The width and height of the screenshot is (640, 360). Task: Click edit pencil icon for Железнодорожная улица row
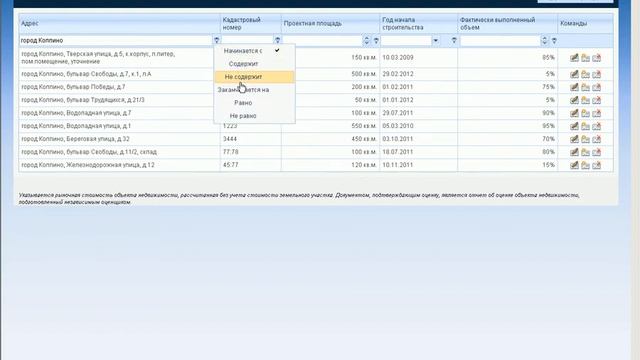574,165
